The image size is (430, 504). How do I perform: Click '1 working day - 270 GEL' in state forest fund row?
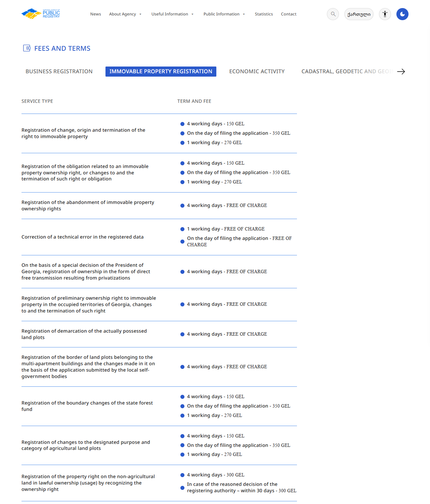tap(214, 415)
